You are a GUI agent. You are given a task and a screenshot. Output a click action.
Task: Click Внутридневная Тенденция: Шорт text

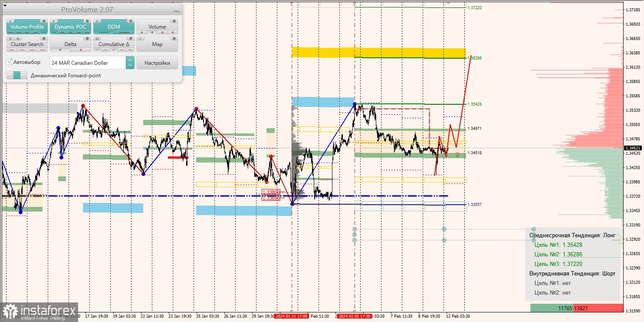coord(572,273)
